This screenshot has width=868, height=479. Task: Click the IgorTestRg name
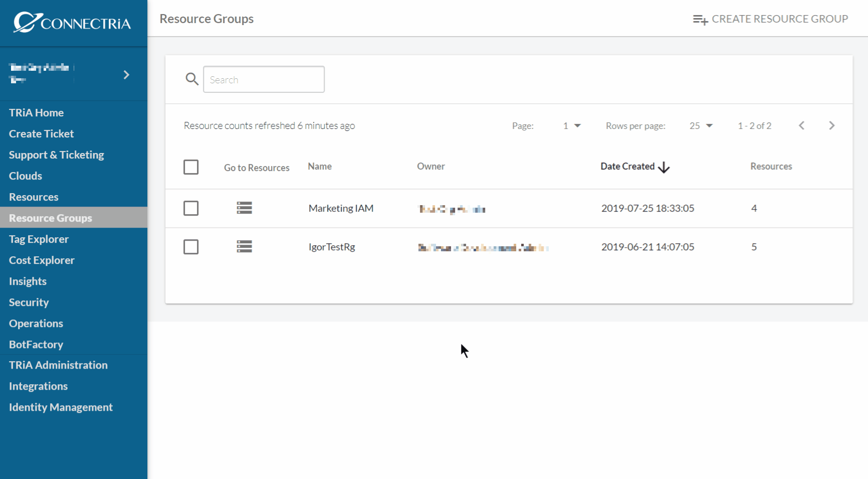pos(332,247)
